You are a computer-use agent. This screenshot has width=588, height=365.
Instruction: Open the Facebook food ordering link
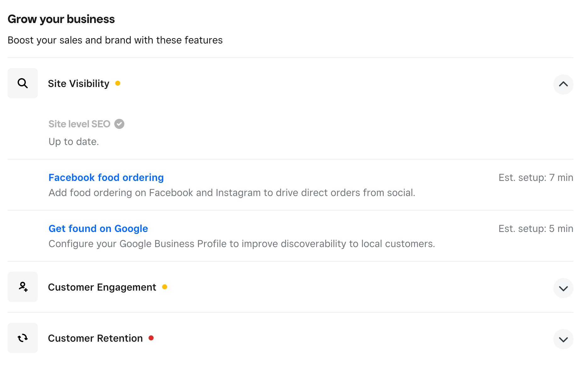point(106,177)
